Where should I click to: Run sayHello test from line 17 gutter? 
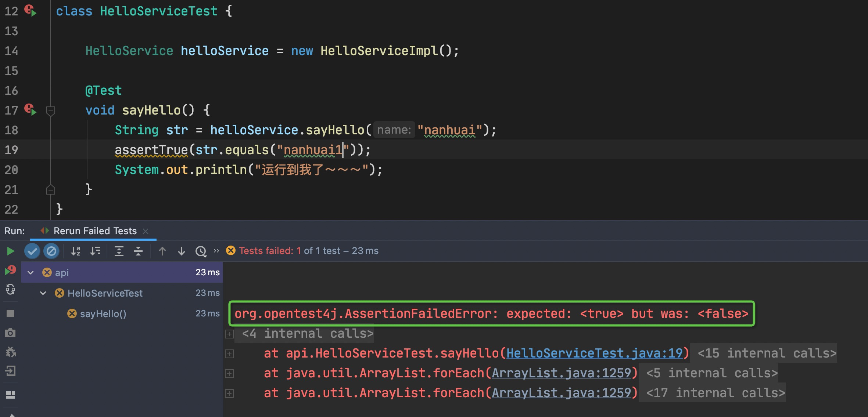tap(31, 110)
